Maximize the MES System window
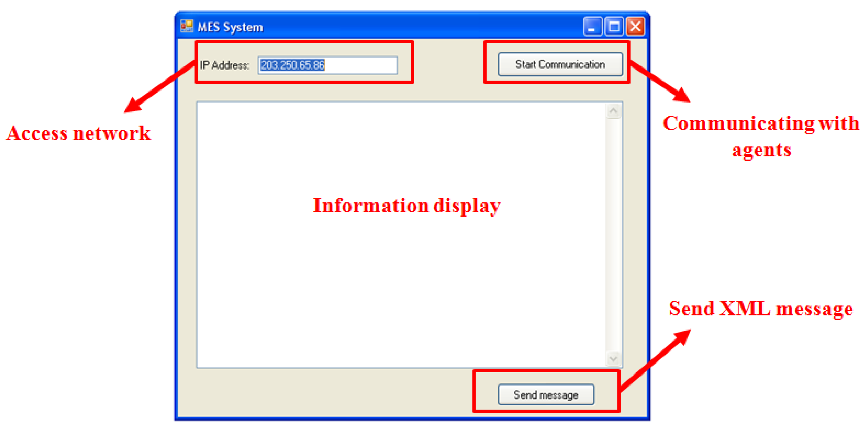The image size is (868, 429). click(614, 27)
